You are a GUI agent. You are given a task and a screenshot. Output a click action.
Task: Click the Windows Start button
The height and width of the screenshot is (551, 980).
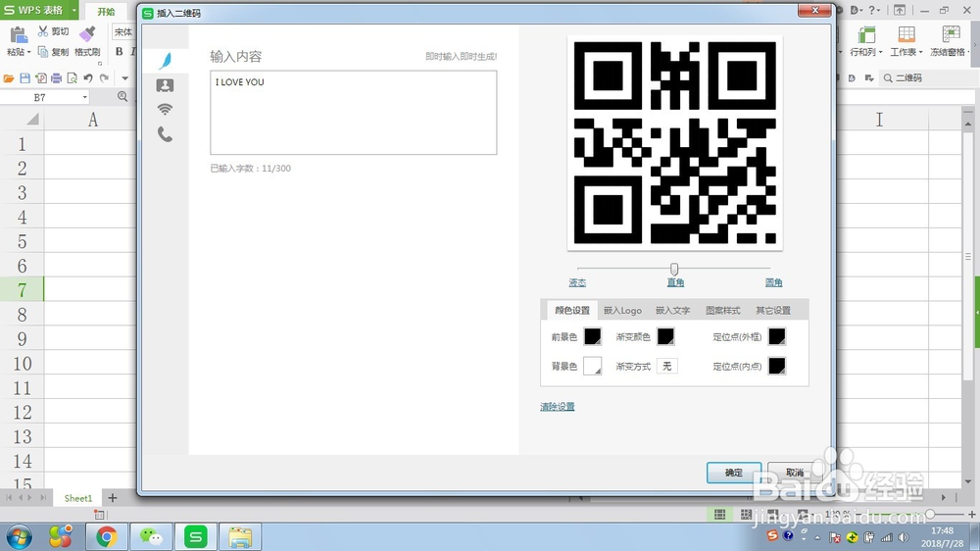click(18, 536)
